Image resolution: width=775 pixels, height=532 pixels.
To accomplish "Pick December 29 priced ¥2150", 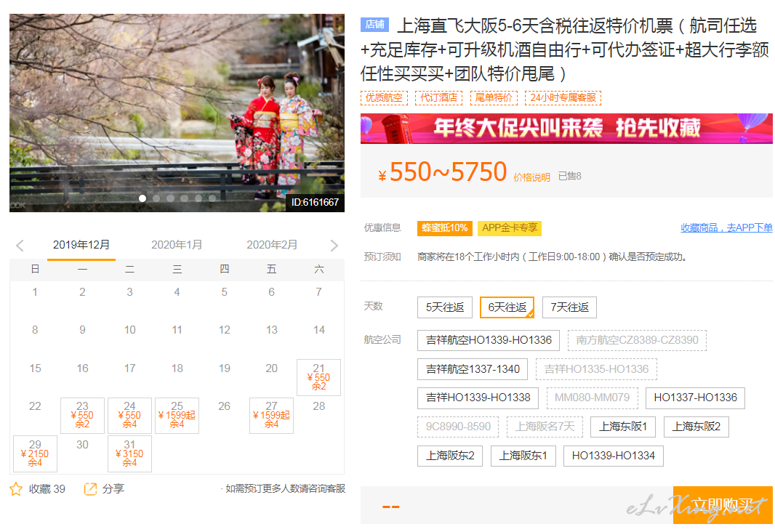I will 35,454.
